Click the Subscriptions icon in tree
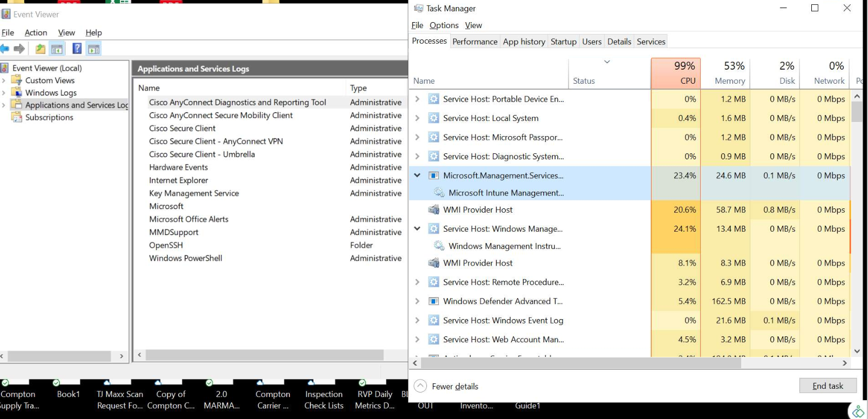The height and width of the screenshot is (419, 868). [17, 117]
